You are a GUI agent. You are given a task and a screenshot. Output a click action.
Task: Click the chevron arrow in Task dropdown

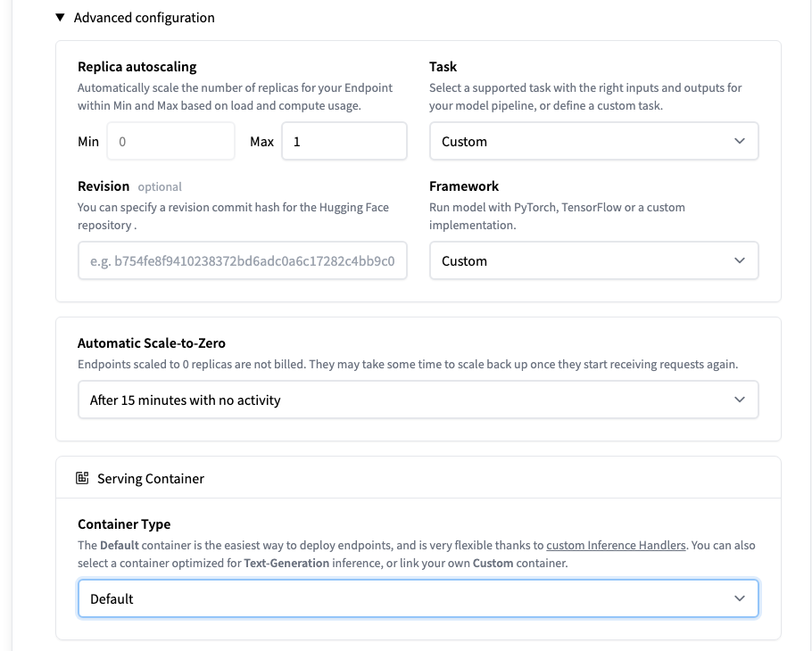[x=739, y=141]
